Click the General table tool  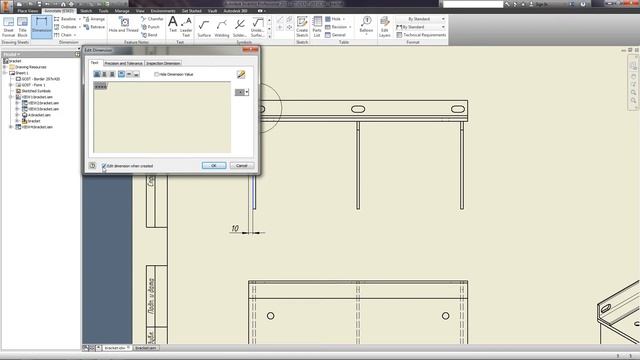336,35
